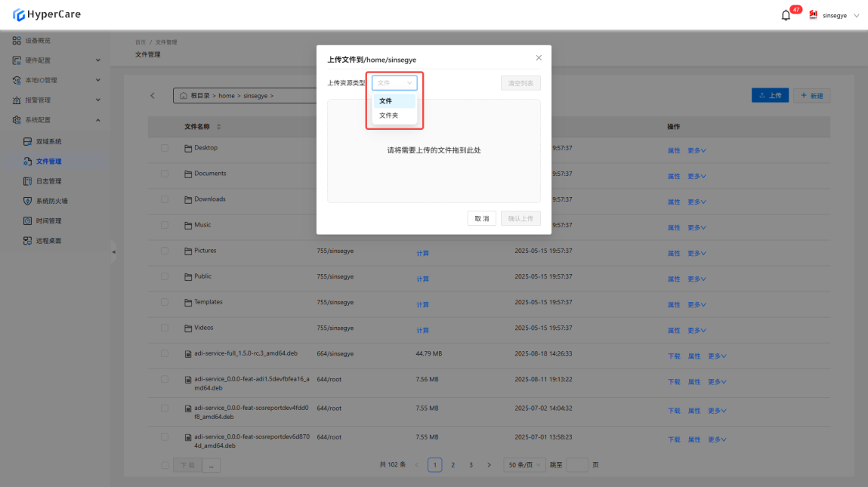Collapse the left sidebar handle
This screenshot has height=487, width=868.
(x=114, y=251)
